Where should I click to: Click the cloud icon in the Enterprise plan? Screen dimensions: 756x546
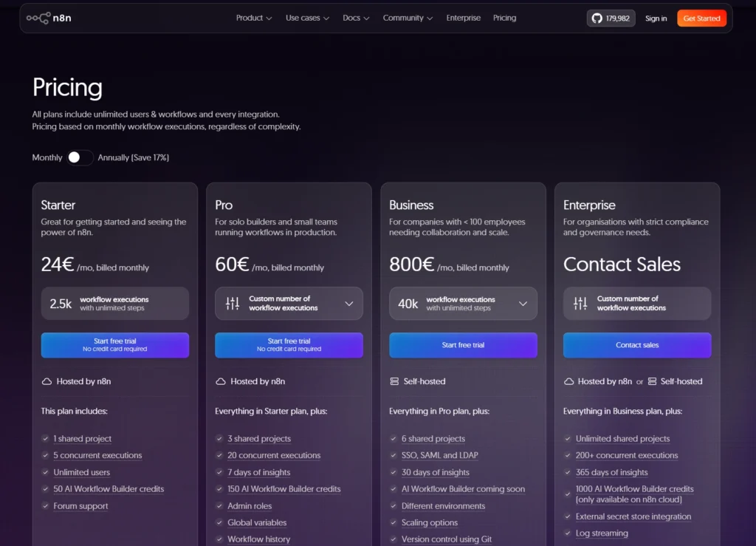pos(569,381)
